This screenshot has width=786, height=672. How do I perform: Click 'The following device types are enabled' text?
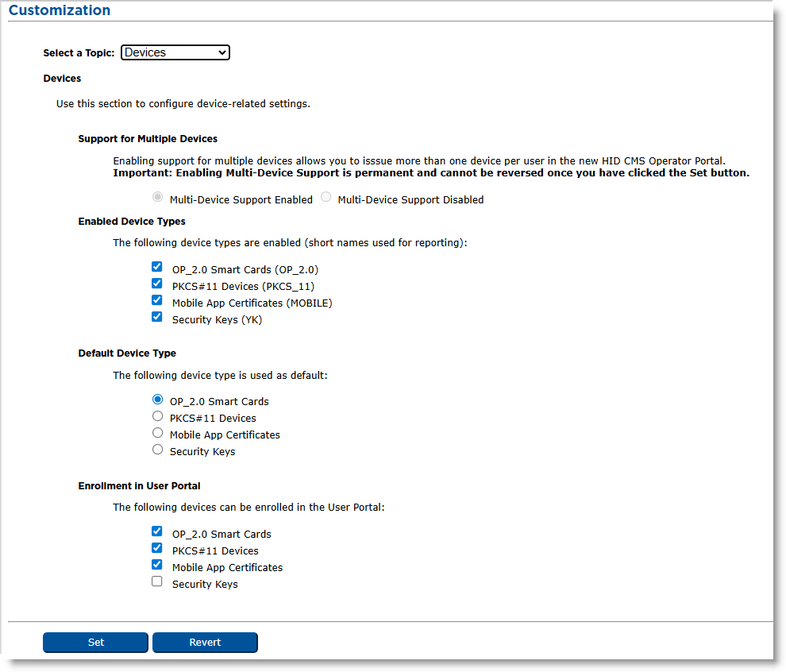coord(290,243)
